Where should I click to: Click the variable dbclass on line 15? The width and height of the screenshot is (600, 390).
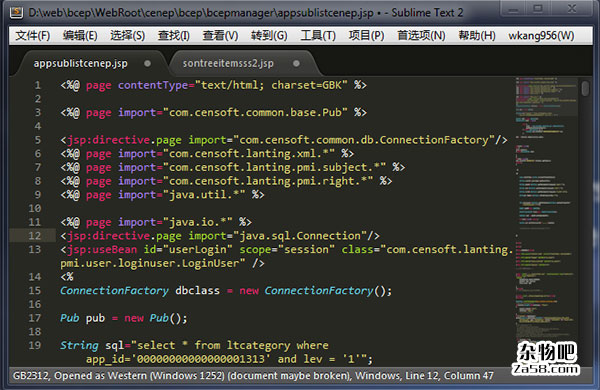point(197,291)
